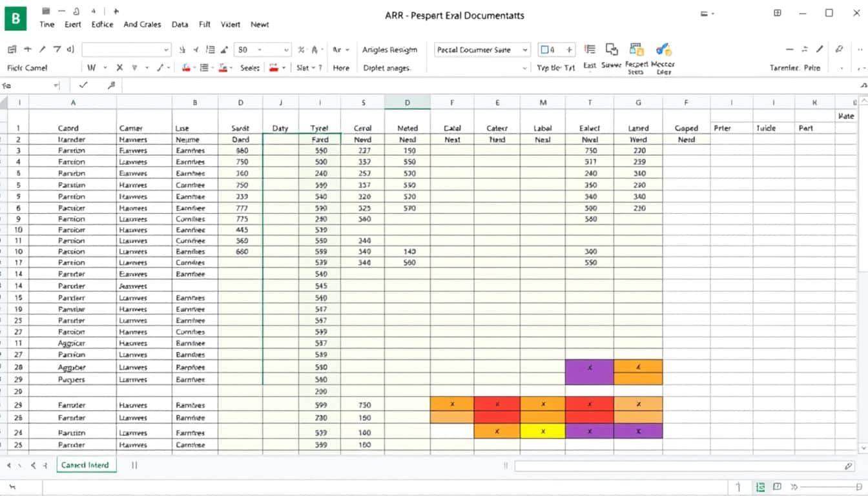Click the Seeles button
This screenshot has height=496, width=868.
(250, 68)
